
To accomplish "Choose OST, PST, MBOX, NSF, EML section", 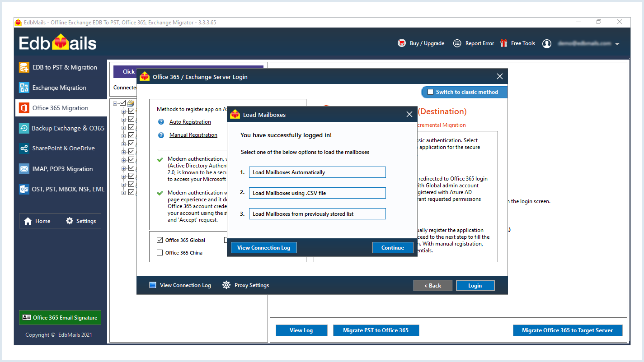I will pyautogui.click(x=61, y=189).
